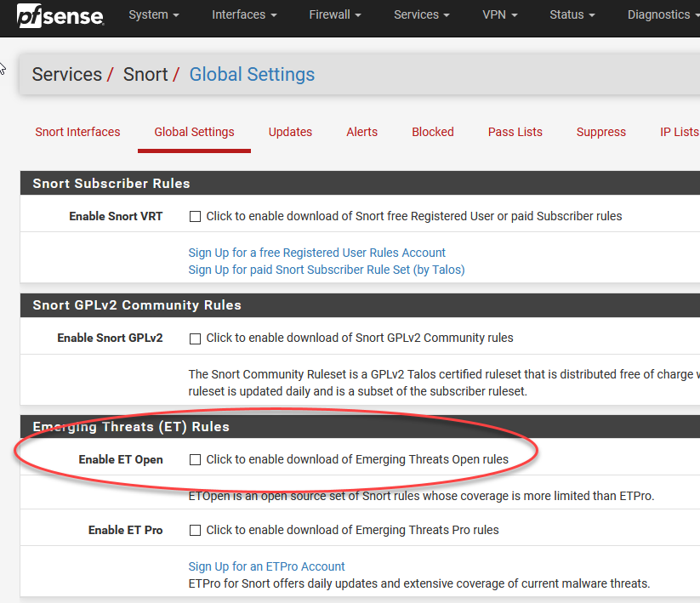Open free Registered User Rules signup link
700x603 pixels.
317,253
